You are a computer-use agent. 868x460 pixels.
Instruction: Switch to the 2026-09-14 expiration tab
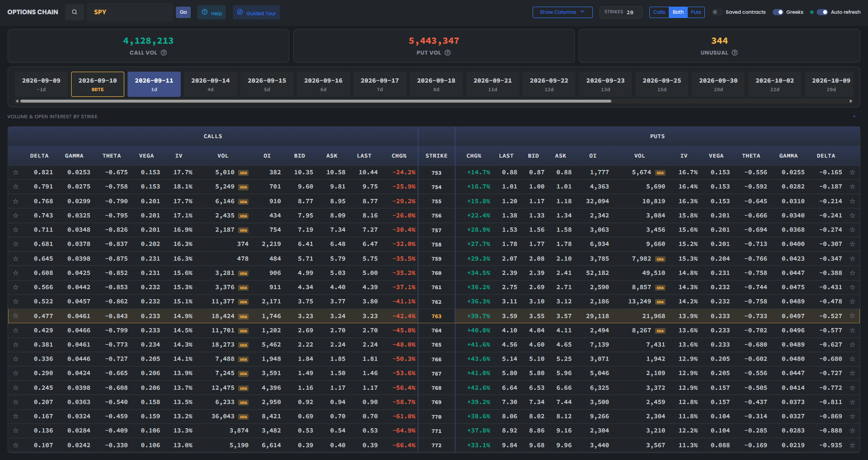click(211, 84)
